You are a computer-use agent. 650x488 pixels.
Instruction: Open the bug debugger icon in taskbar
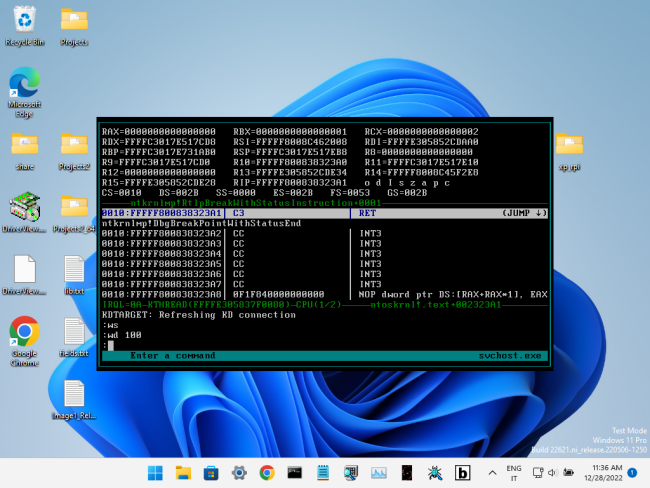pyautogui.click(x=436, y=472)
